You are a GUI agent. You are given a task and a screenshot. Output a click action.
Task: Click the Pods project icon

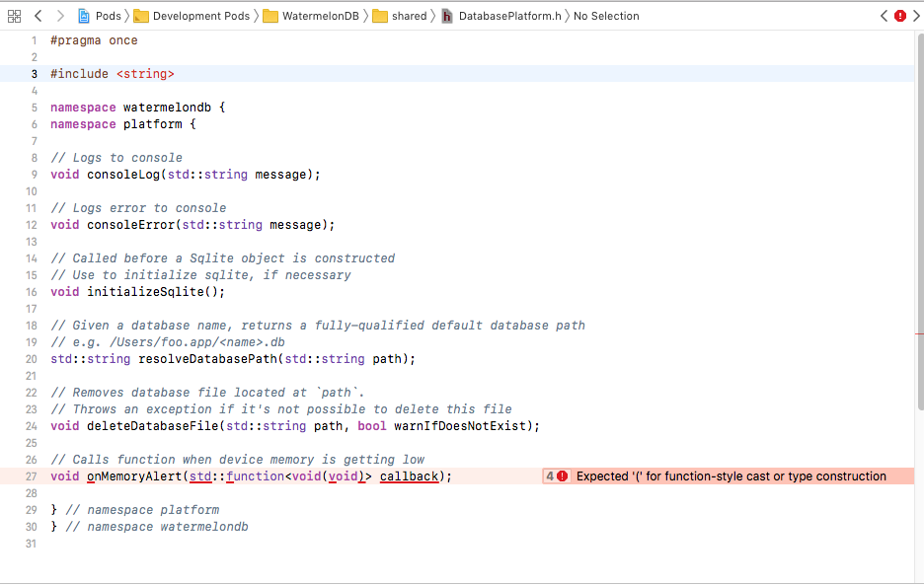click(84, 16)
